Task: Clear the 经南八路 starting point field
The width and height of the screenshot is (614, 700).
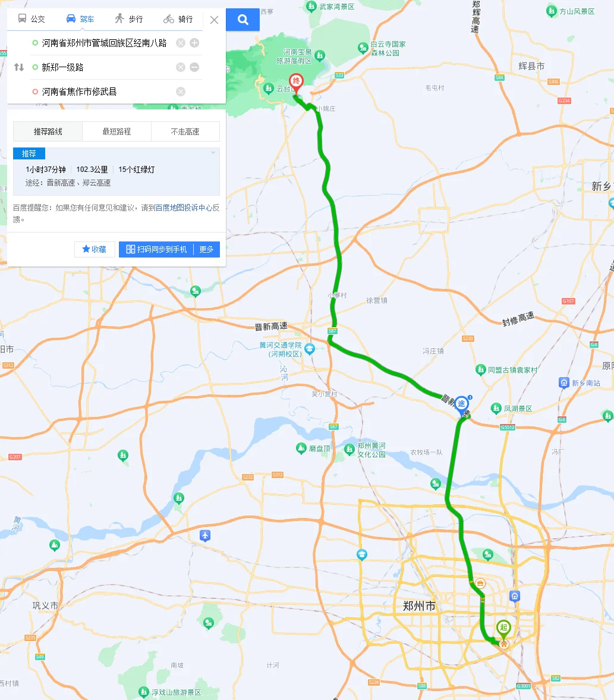Action: tap(181, 43)
